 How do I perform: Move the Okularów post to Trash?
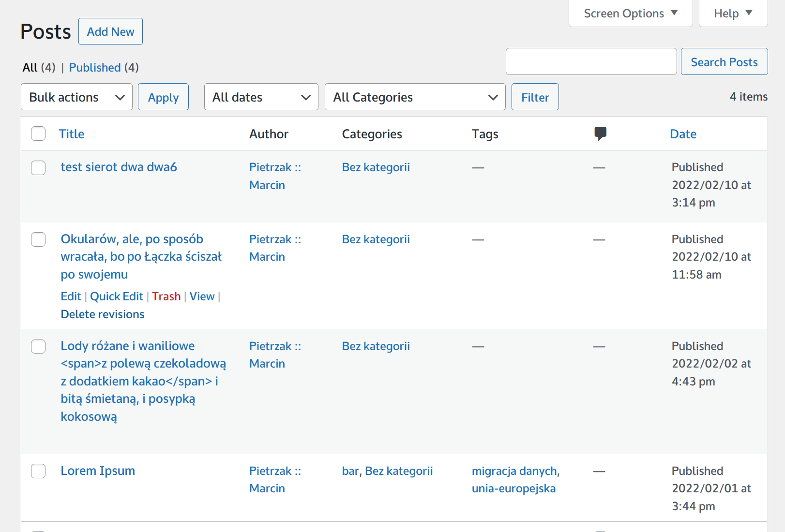click(166, 296)
